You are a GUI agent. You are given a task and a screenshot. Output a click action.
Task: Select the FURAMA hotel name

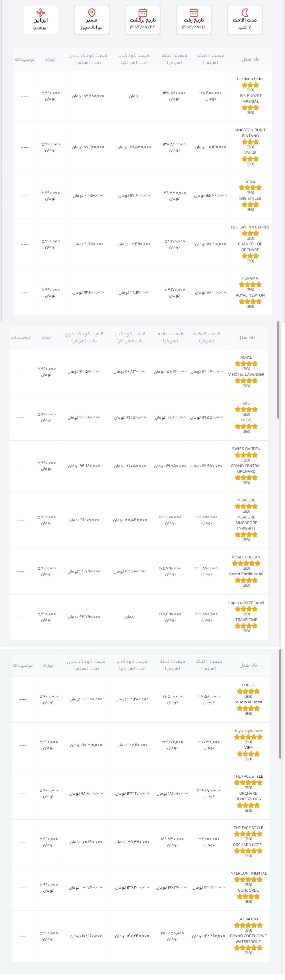[x=250, y=278]
